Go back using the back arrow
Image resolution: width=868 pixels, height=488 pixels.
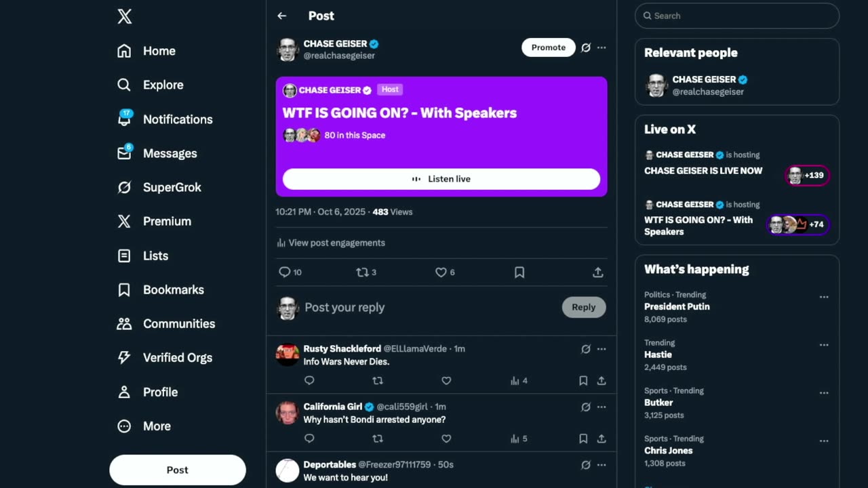point(282,16)
